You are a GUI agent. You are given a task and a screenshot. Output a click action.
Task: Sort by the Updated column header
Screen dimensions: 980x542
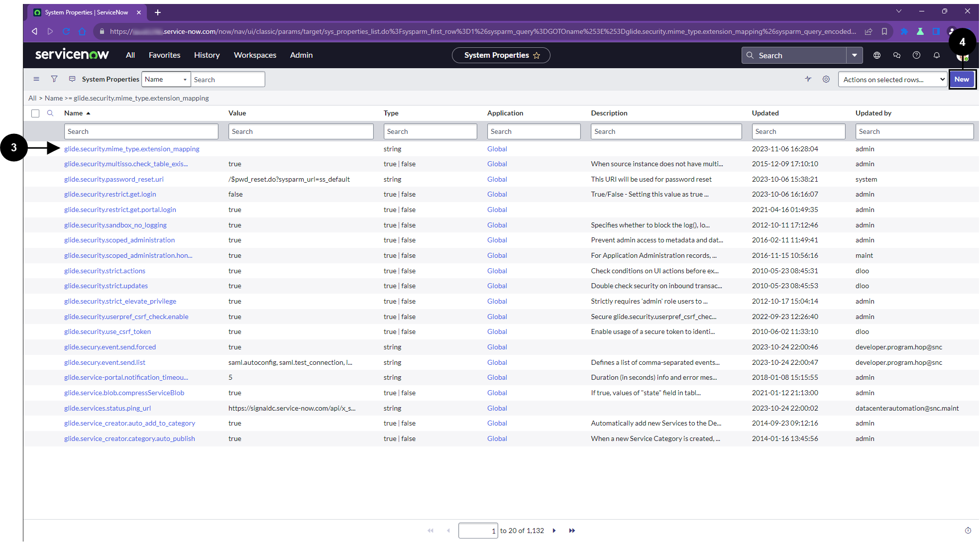(765, 113)
